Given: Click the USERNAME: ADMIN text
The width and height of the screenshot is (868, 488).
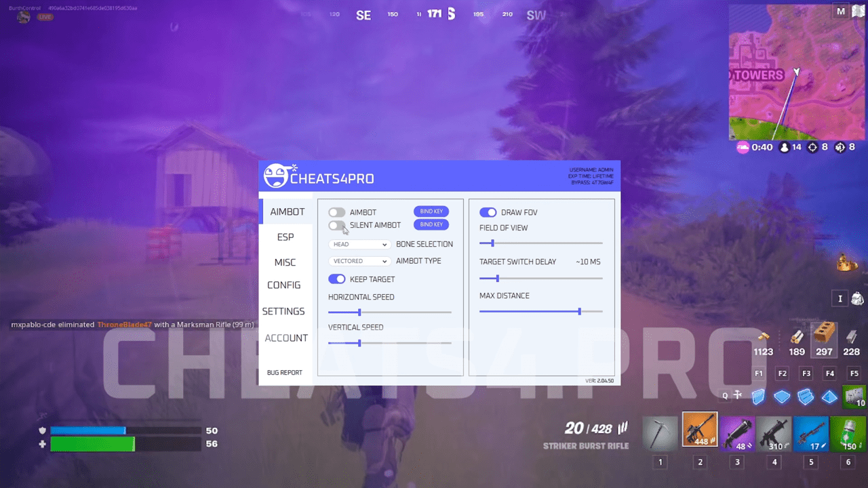Looking at the screenshot, I should pos(592,169).
